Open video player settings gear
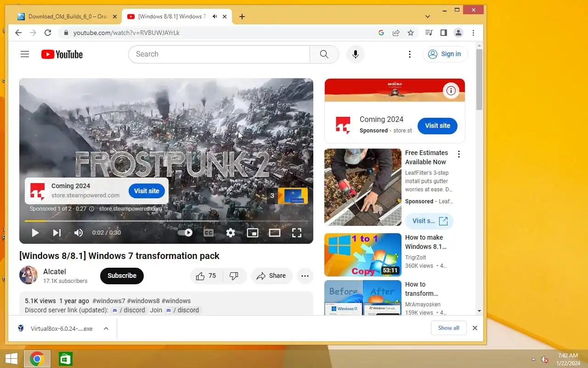 point(231,233)
